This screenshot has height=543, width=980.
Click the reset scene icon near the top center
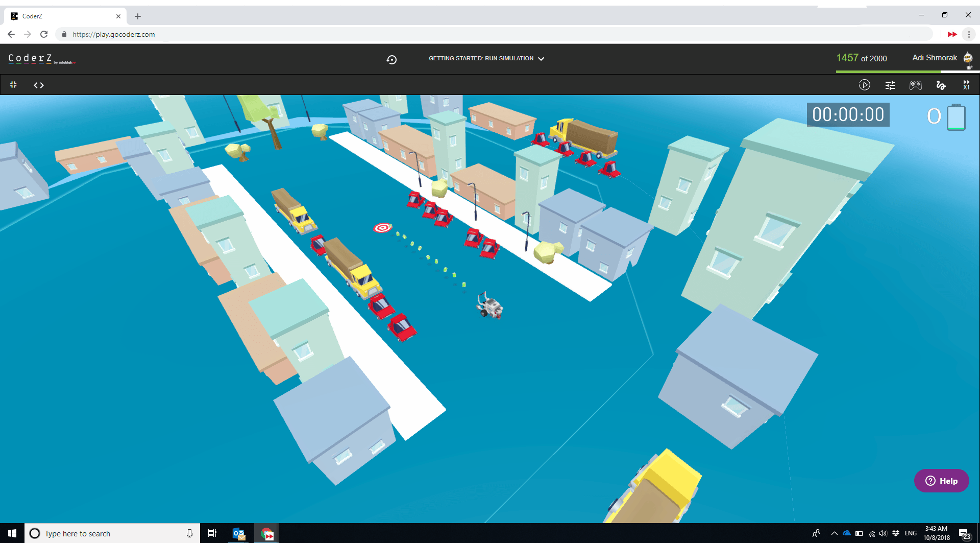click(391, 59)
